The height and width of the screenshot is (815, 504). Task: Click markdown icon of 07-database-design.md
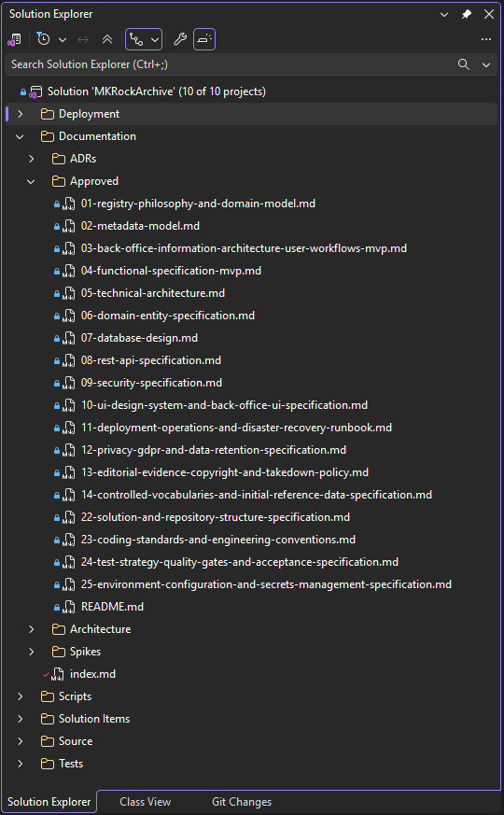point(68,338)
